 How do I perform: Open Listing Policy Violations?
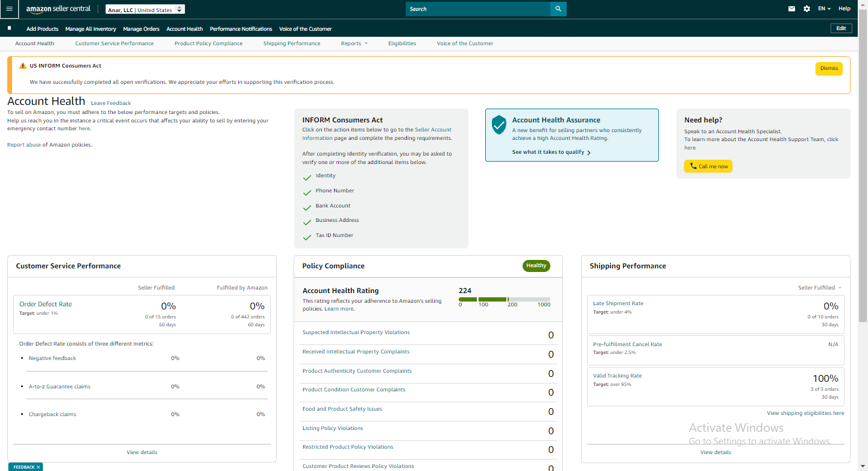[333, 428]
